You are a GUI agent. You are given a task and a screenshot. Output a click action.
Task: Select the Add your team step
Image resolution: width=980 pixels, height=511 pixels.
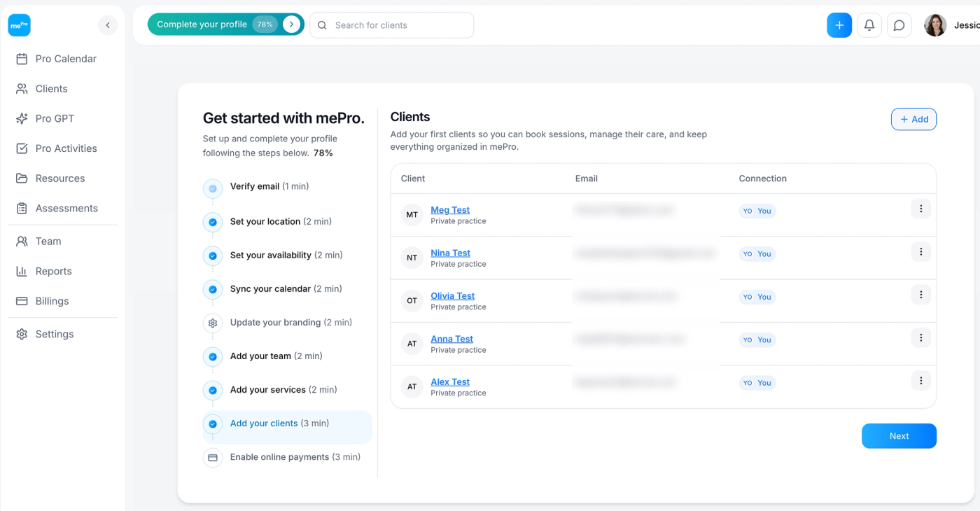click(x=276, y=356)
